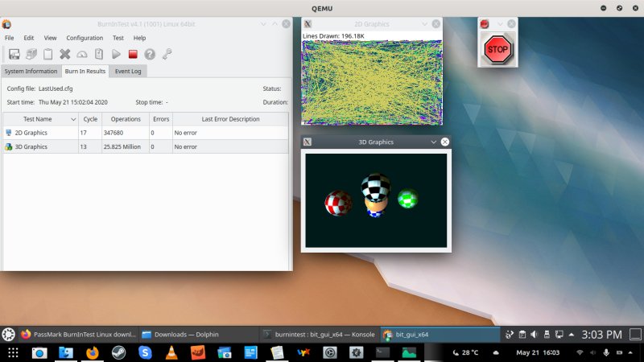Click the 3:03 PM clock

click(601, 335)
